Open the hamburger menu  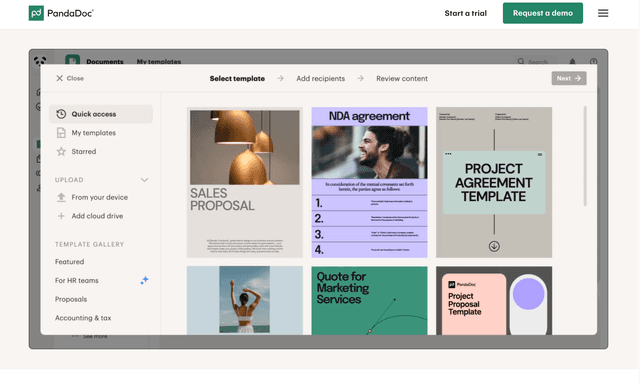click(603, 13)
